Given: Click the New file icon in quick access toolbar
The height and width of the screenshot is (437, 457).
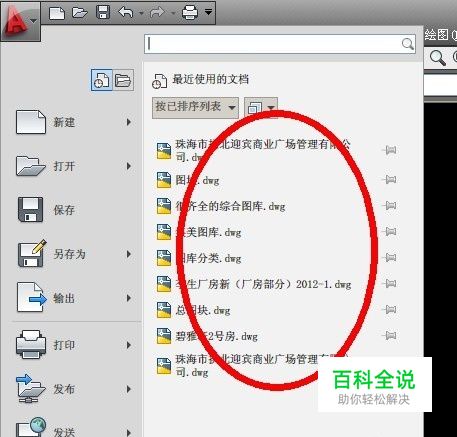Looking at the screenshot, I should click(x=57, y=13).
